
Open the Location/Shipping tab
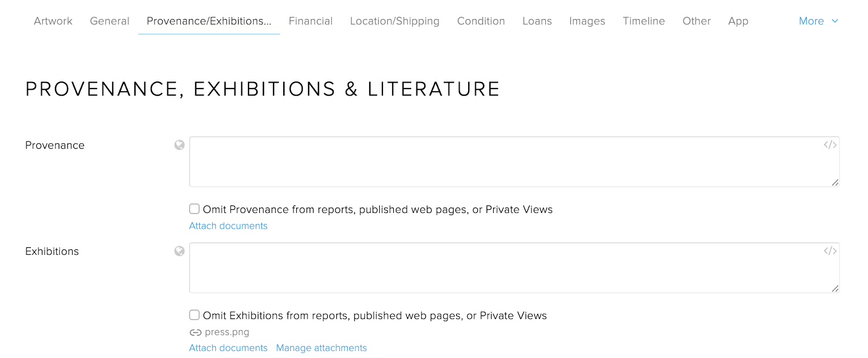[394, 21]
